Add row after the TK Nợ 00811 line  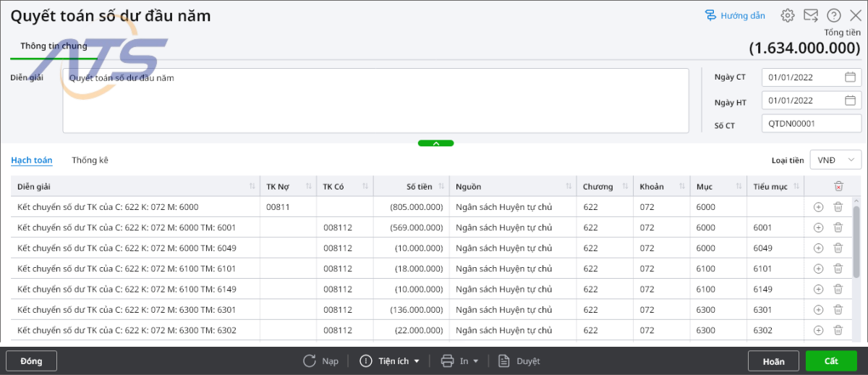pyautogui.click(x=818, y=207)
